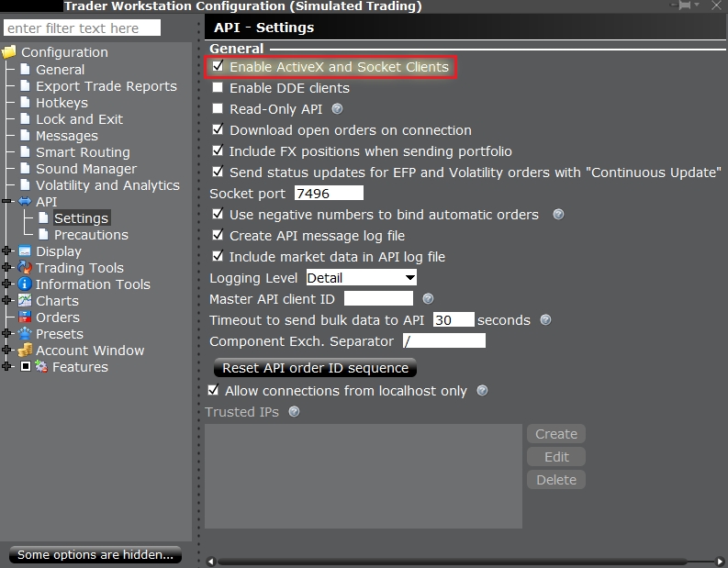Enable the DDE clients checkbox
728x568 pixels.
(x=218, y=89)
